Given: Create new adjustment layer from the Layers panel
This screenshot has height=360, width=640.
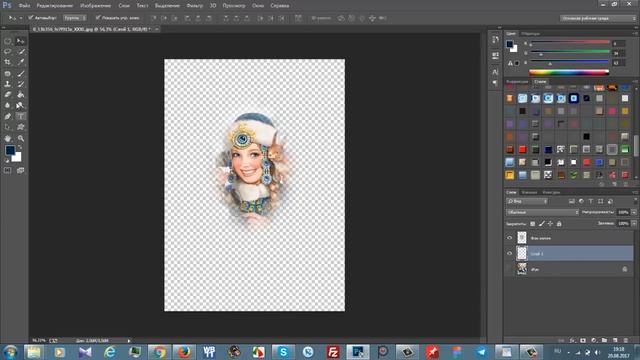Looking at the screenshot, I should (x=593, y=340).
